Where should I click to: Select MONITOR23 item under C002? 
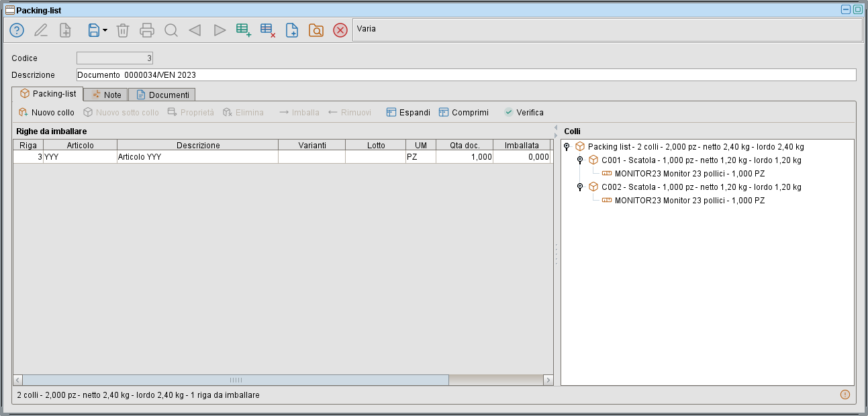click(683, 201)
